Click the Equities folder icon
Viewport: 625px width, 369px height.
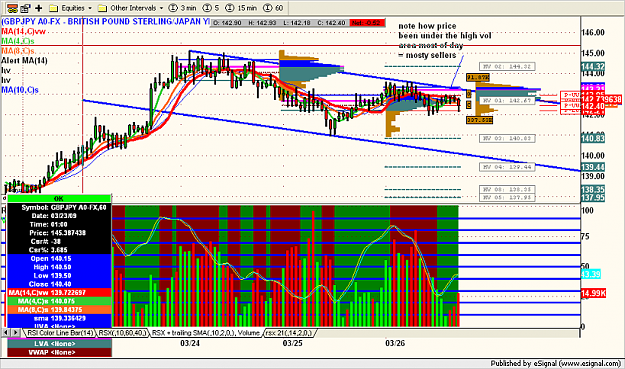pyautogui.click(x=53, y=8)
